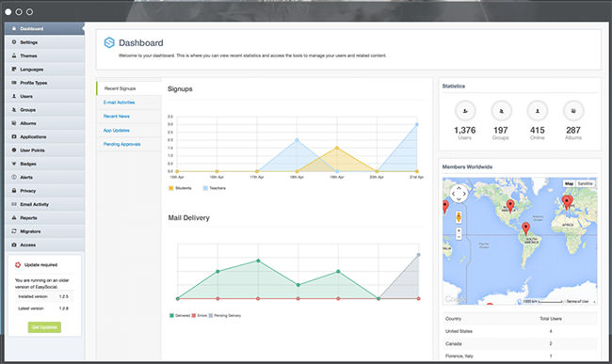Open the Access icon in sidebar
This screenshot has width=612, height=364.
[14, 245]
